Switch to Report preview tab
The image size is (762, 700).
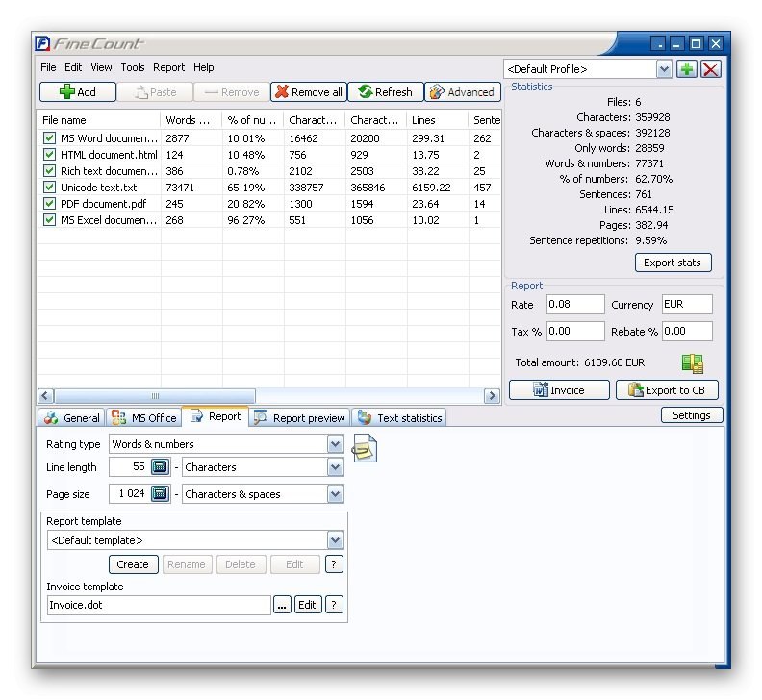tap(300, 417)
